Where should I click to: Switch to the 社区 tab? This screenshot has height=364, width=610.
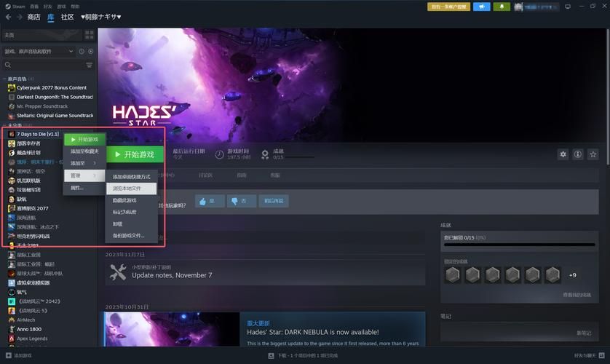point(67,17)
